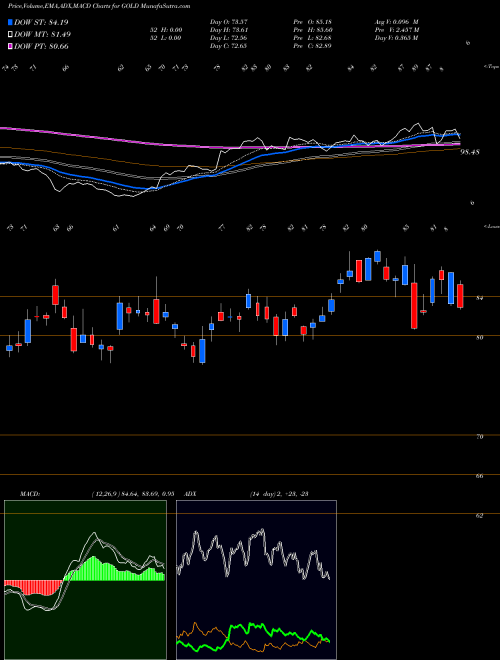
Task: Click the 'Pre V: 2.457 M' volume value
Action: coord(397,30)
